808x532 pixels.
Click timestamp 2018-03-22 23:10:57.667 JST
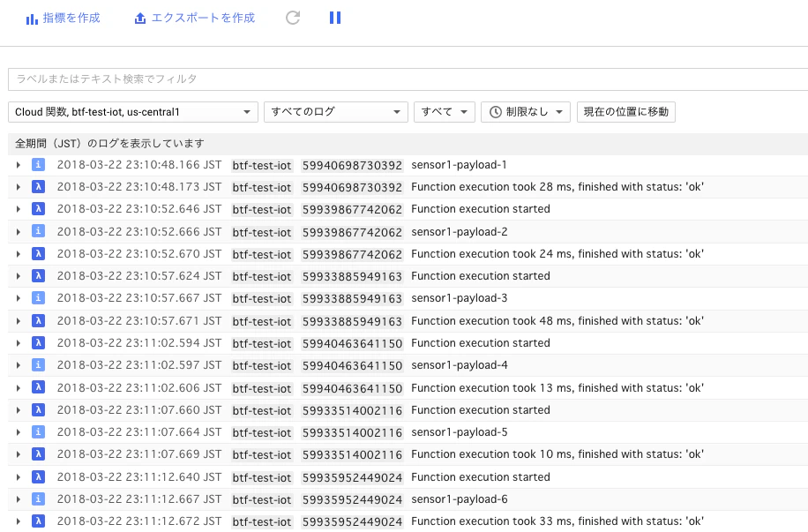[139, 298]
